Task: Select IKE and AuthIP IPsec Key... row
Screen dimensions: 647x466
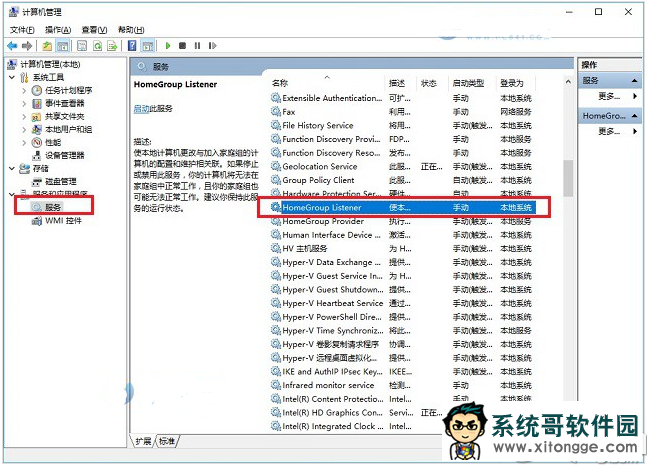Action: [x=403, y=371]
